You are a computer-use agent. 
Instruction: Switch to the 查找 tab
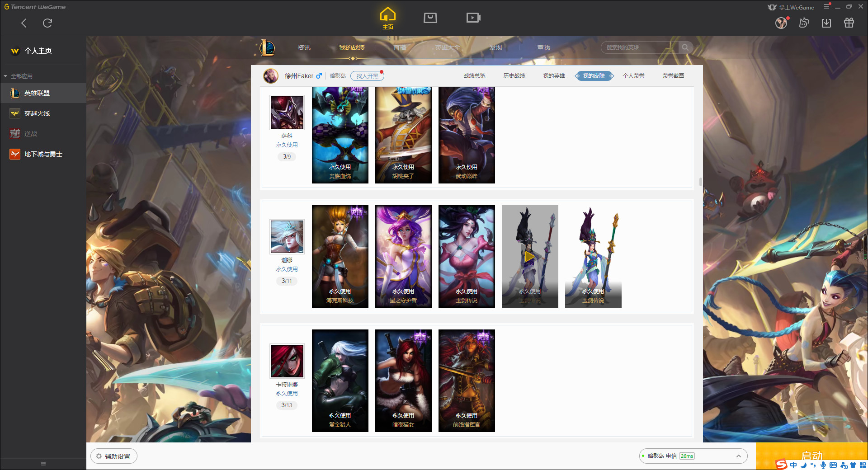pos(543,47)
